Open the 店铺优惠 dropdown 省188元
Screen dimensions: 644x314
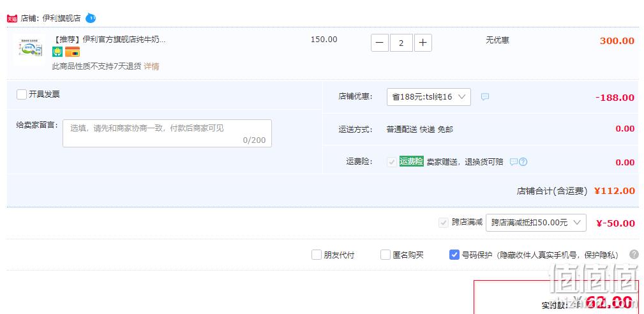429,97
